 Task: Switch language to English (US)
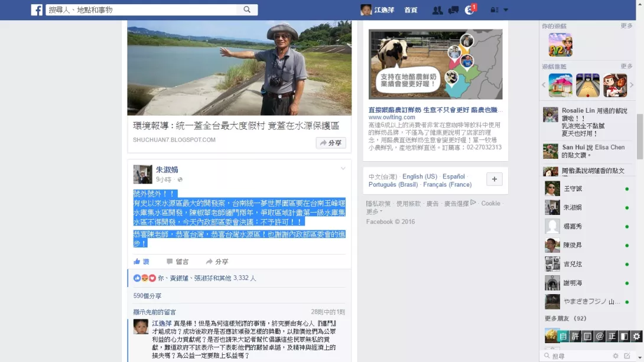419,177
